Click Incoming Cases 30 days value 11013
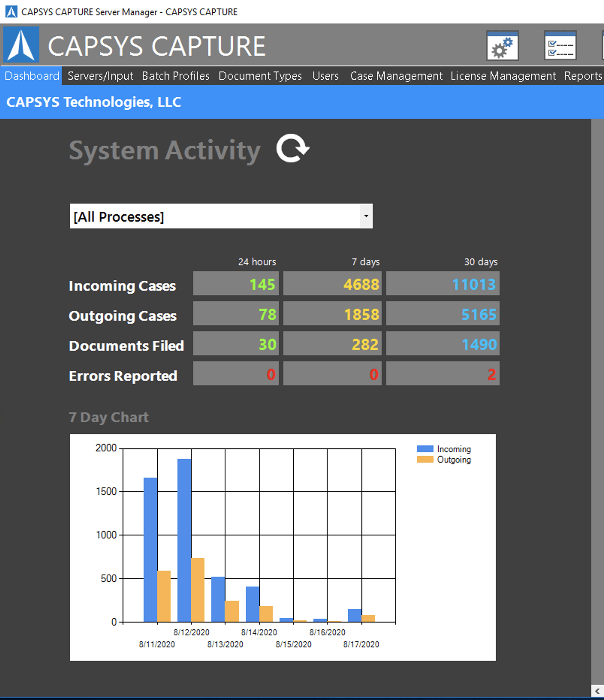The width and height of the screenshot is (604, 700). (x=442, y=284)
